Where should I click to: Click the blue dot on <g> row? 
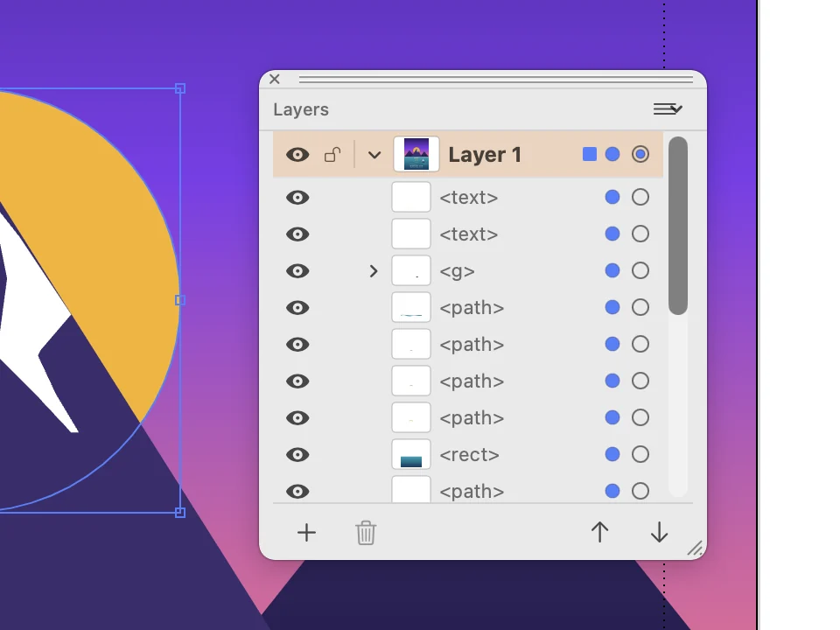pyautogui.click(x=612, y=270)
